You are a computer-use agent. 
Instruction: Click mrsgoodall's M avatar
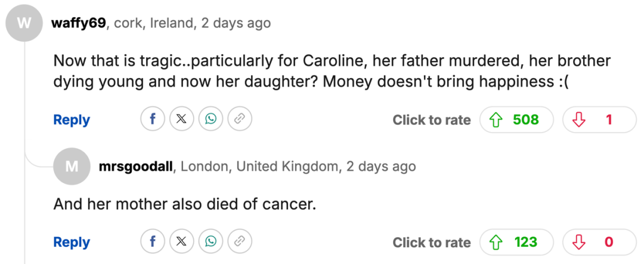[72, 166]
